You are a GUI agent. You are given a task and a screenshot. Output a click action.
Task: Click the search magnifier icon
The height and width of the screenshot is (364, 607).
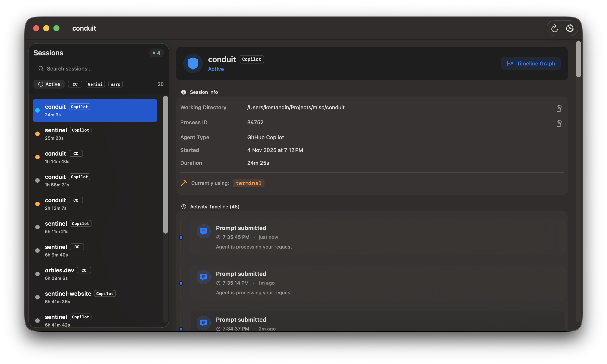point(41,69)
